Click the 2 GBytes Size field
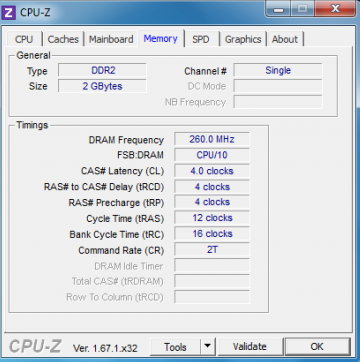This screenshot has height=362, width=360. click(x=103, y=86)
